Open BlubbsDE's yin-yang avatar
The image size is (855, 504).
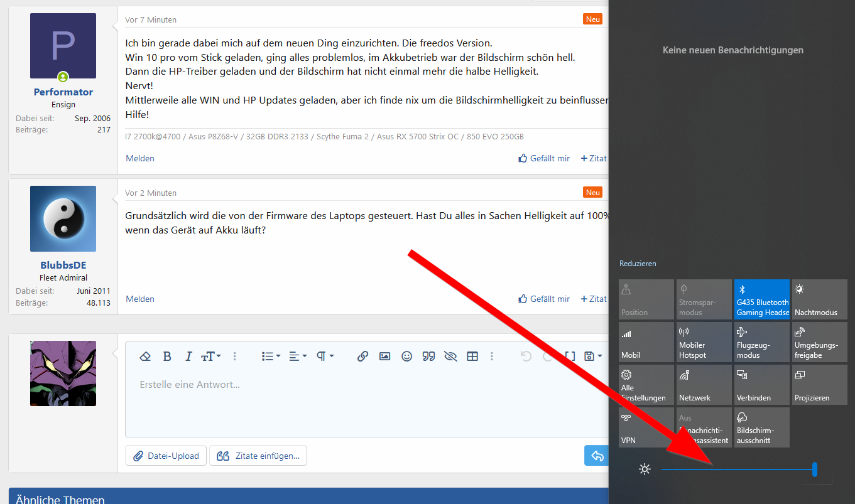tap(63, 218)
